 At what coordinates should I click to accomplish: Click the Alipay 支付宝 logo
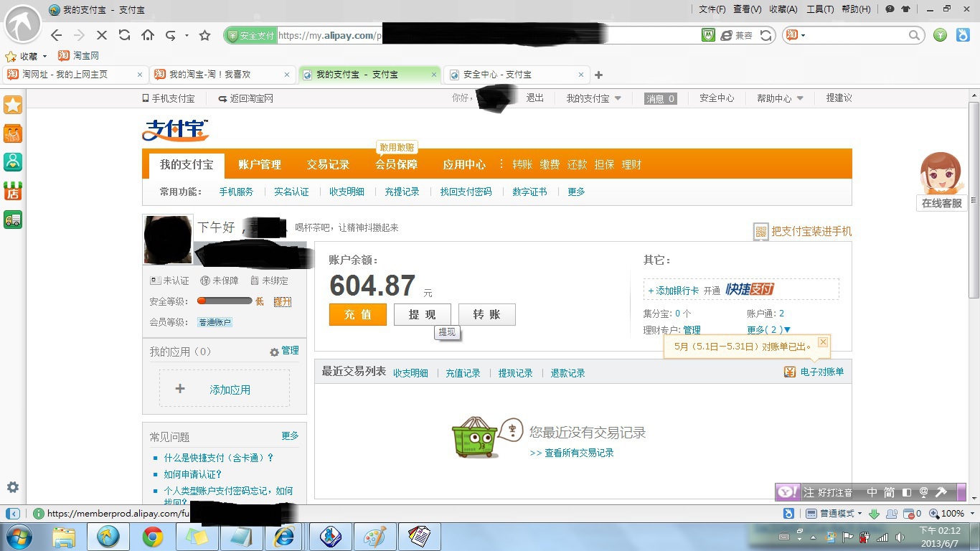[x=176, y=130]
